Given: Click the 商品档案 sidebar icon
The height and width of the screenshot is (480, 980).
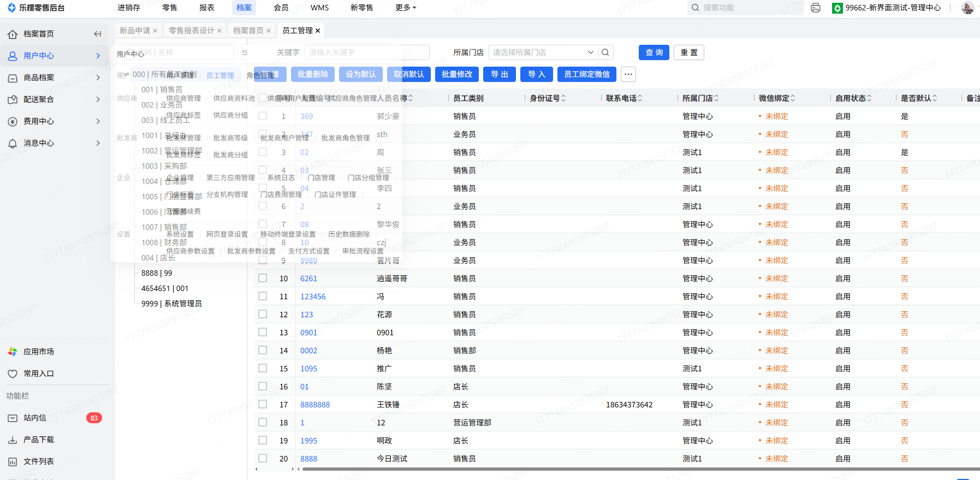Looking at the screenshot, I should coord(13,78).
